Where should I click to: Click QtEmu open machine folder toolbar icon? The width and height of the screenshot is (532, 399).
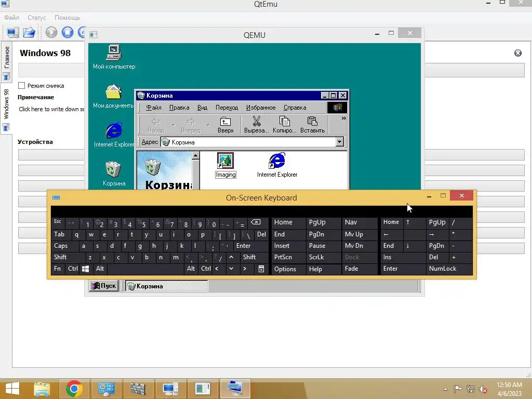click(x=29, y=32)
